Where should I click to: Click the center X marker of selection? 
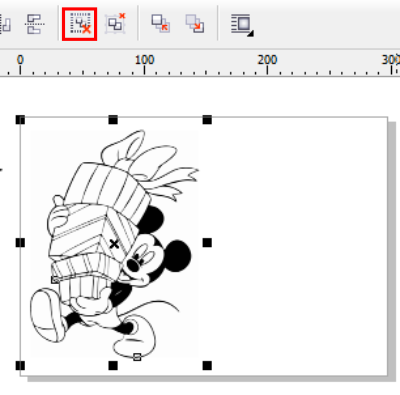pos(114,244)
